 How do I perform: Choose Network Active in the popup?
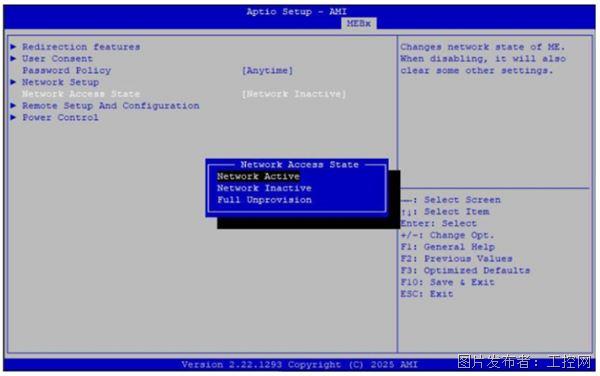coord(258,176)
